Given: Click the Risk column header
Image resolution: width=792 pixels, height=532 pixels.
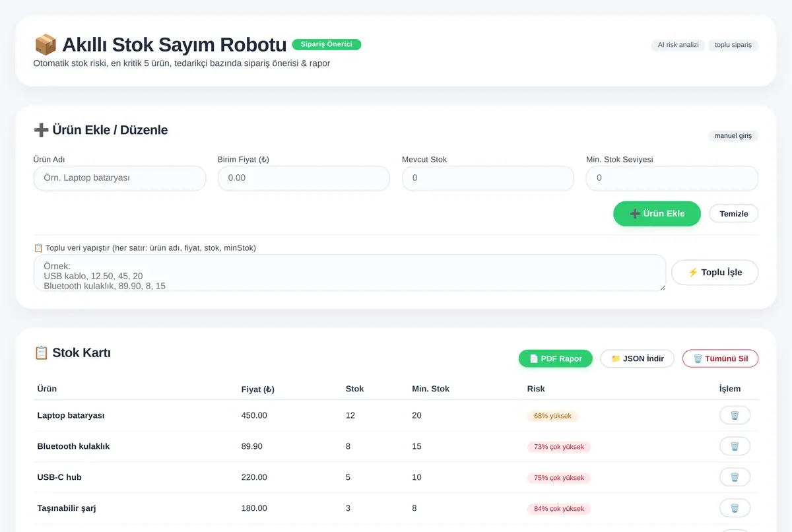Looking at the screenshot, I should pos(536,389).
